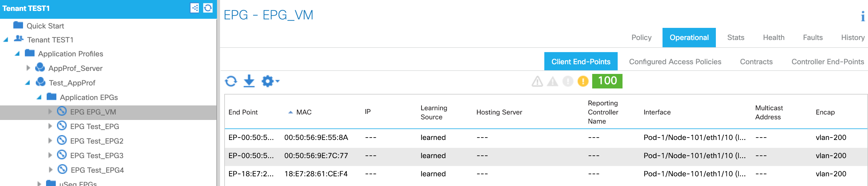Select the Contracts sub-tab

click(756, 62)
